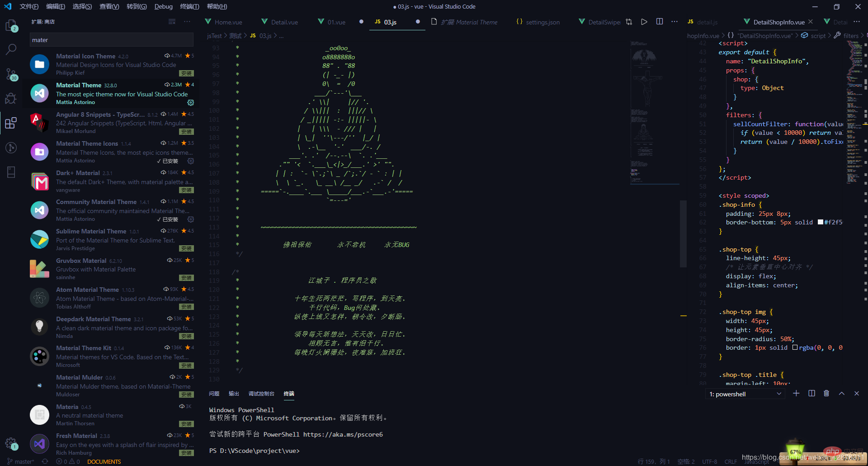868x466 pixels.
Task: Run code with the play icon
Action: pyautogui.click(x=644, y=22)
